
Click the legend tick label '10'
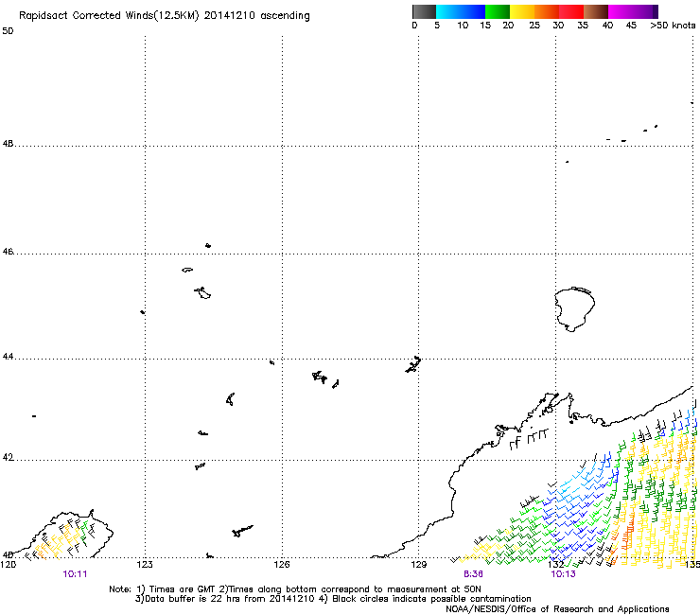[463, 25]
